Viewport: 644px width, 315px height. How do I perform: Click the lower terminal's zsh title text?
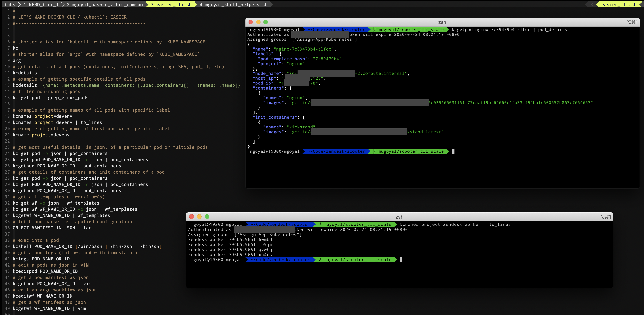pos(399,217)
